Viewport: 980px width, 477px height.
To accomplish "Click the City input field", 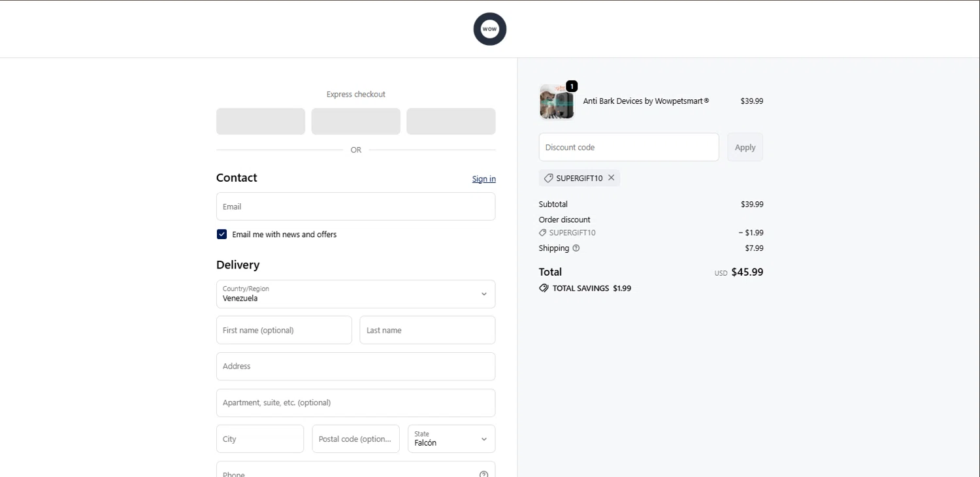I will [x=260, y=439].
